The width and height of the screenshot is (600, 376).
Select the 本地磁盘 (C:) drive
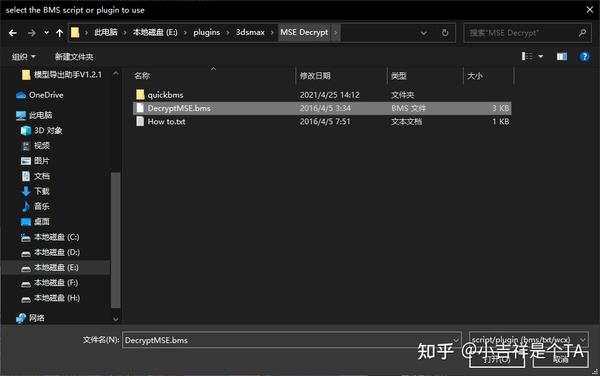[50, 237]
